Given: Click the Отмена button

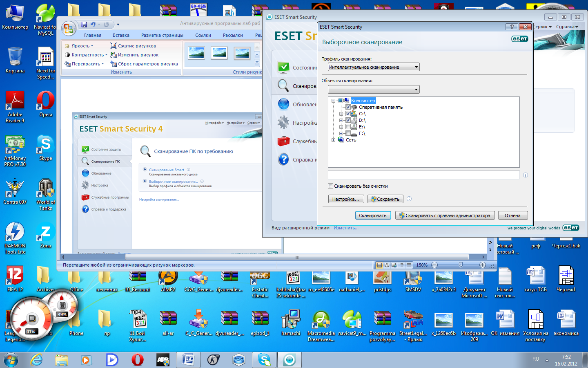Looking at the screenshot, I should click(x=512, y=215).
